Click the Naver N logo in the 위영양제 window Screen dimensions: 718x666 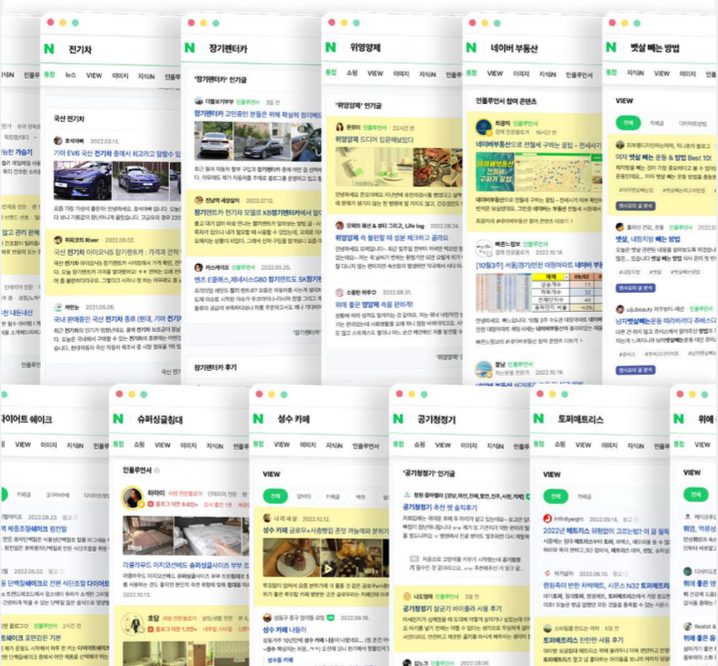[x=331, y=47]
